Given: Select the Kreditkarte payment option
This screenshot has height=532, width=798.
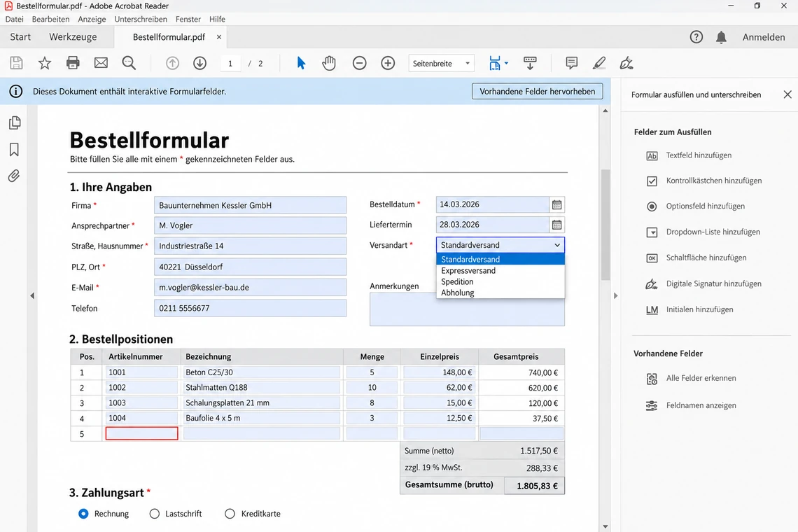Looking at the screenshot, I should tap(230, 514).
